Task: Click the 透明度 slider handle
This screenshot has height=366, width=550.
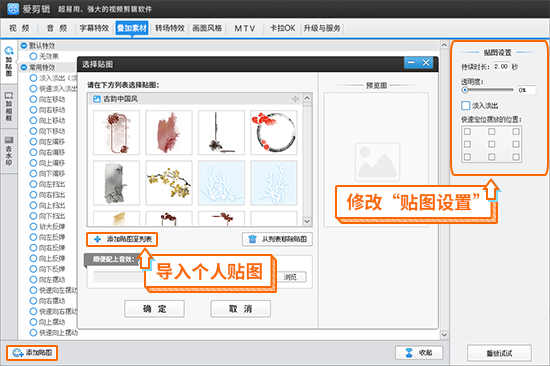Action: click(x=465, y=90)
